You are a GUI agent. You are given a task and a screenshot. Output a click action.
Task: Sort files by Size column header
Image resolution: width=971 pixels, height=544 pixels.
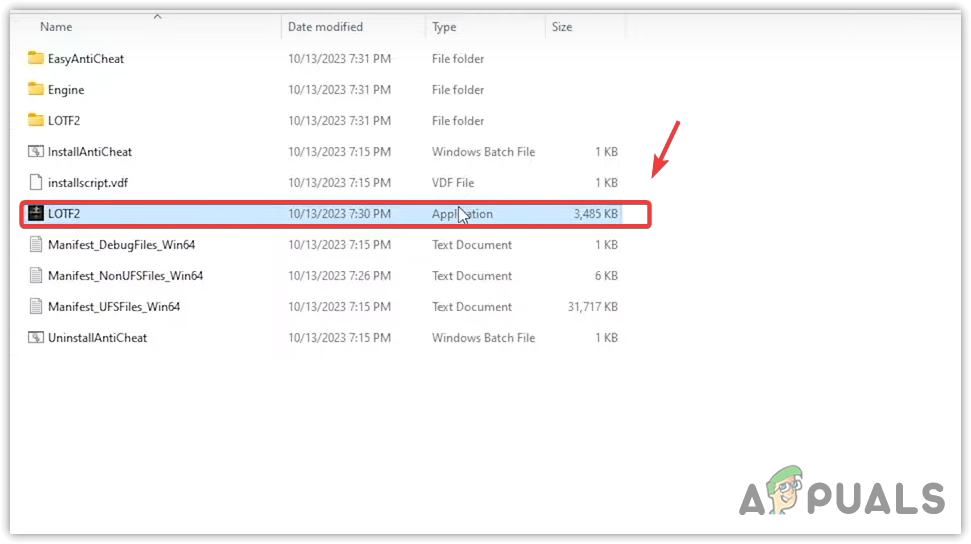click(x=562, y=27)
